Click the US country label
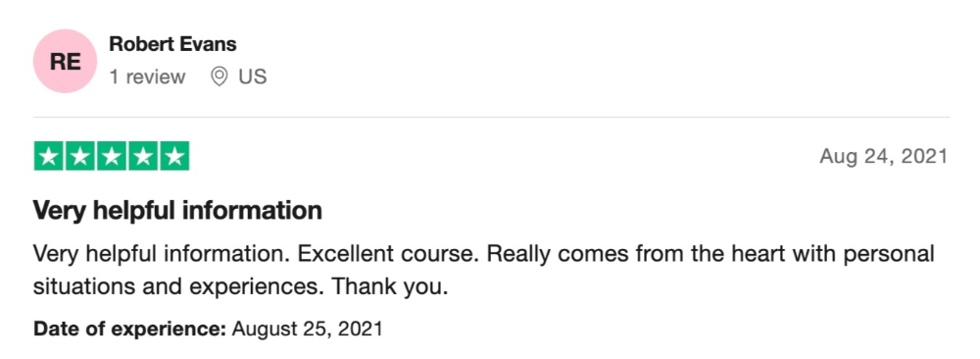The image size is (980, 359). click(x=253, y=77)
